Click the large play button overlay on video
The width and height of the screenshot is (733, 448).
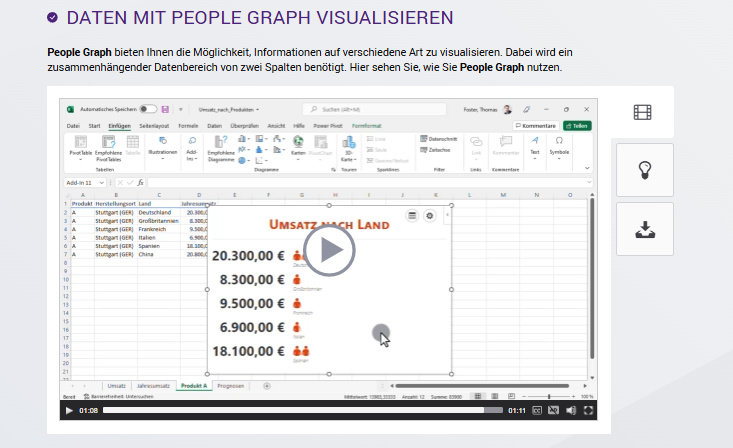(x=329, y=250)
